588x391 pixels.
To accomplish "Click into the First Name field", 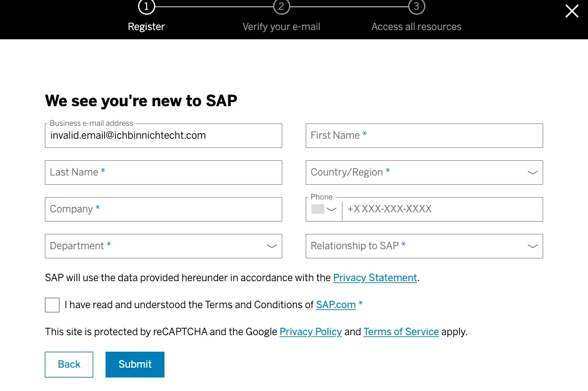I will pos(424,136).
